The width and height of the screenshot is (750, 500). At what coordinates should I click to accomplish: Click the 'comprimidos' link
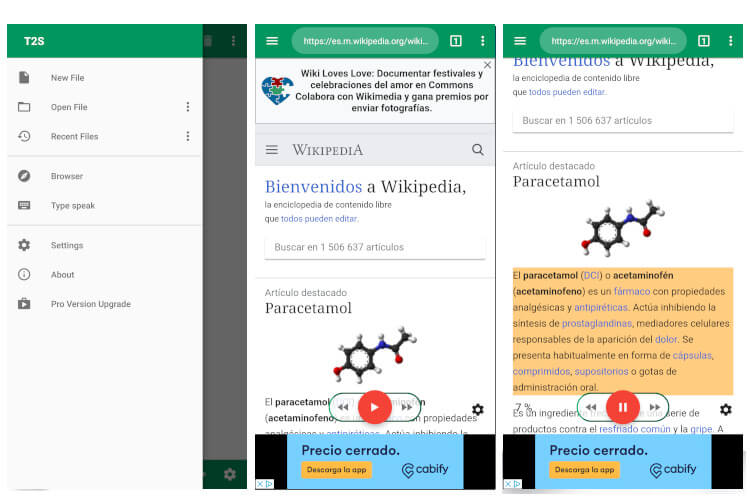pos(541,371)
